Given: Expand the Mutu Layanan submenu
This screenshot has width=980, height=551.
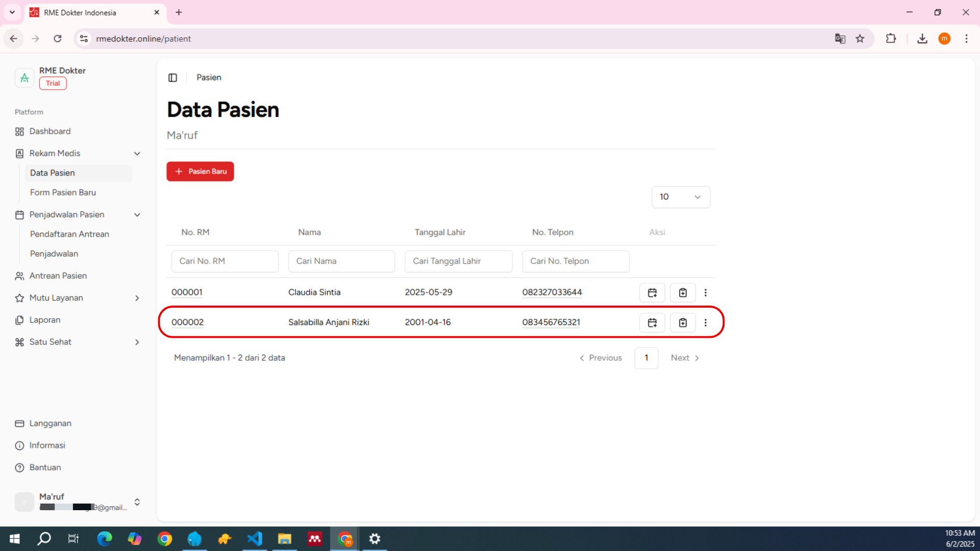Looking at the screenshot, I should (137, 298).
